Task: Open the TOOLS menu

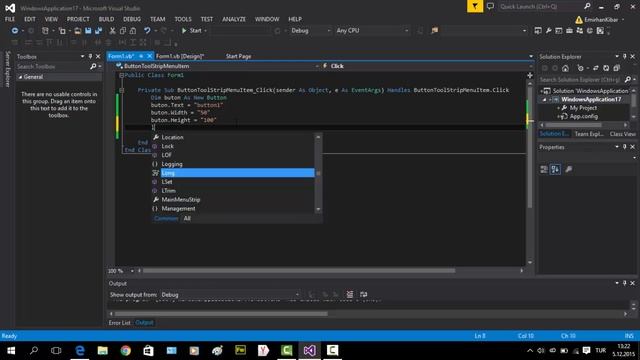Action: pos(182,19)
